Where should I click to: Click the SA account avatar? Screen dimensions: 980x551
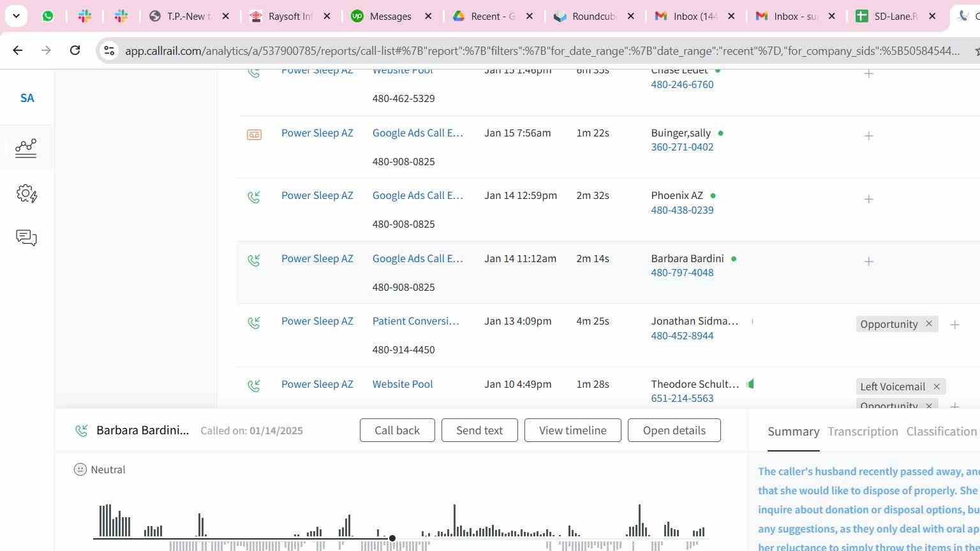pos(27,98)
